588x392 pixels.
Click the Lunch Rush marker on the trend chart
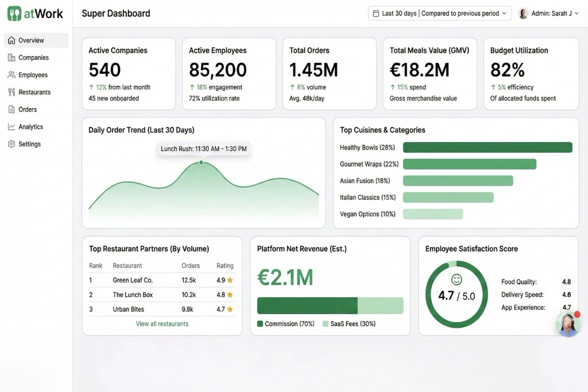pos(201,162)
